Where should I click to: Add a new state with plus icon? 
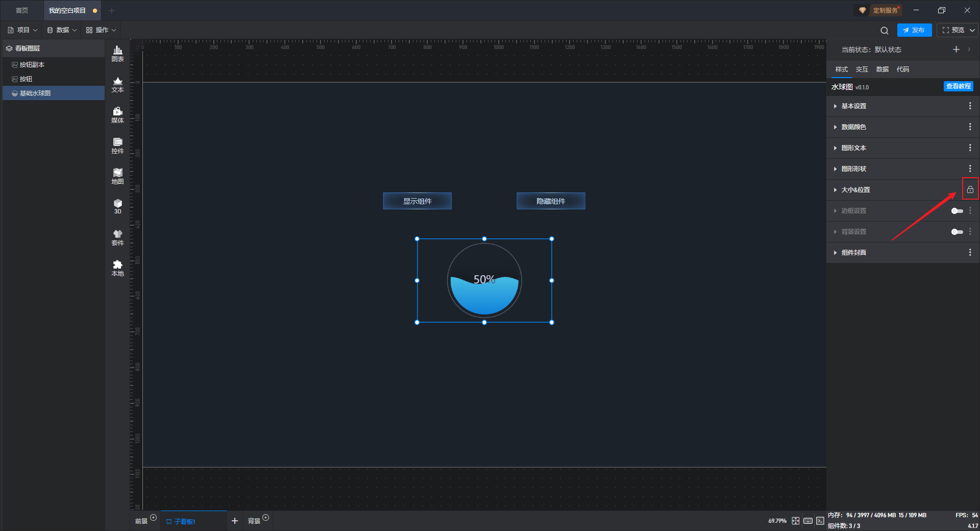coord(956,50)
